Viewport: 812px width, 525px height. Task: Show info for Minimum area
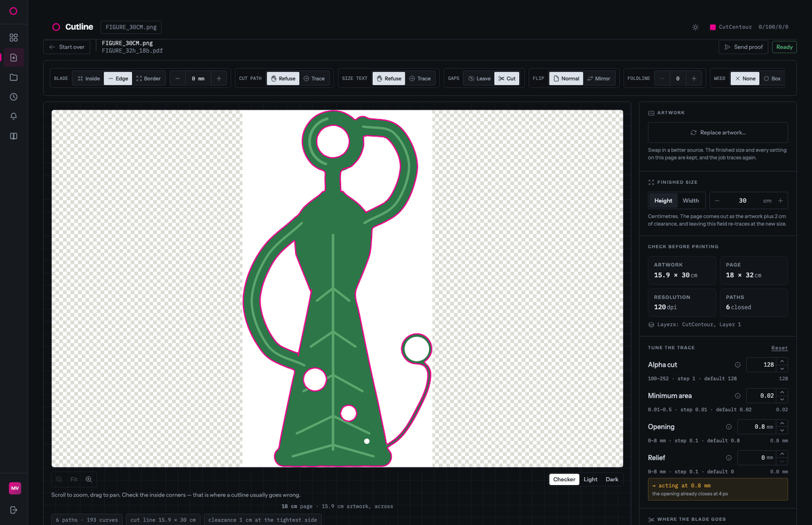(x=738, y=396)
